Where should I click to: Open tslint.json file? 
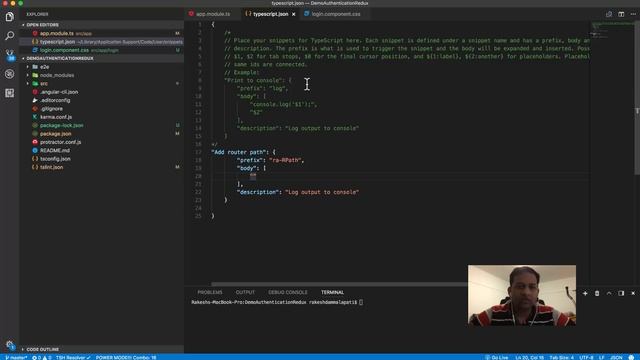[102, 167]
